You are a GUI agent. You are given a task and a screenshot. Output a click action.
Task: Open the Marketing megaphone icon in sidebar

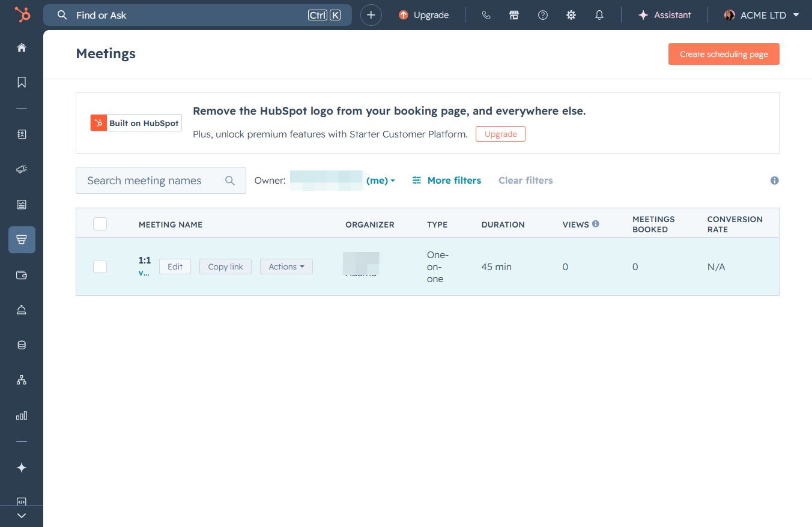22,170
